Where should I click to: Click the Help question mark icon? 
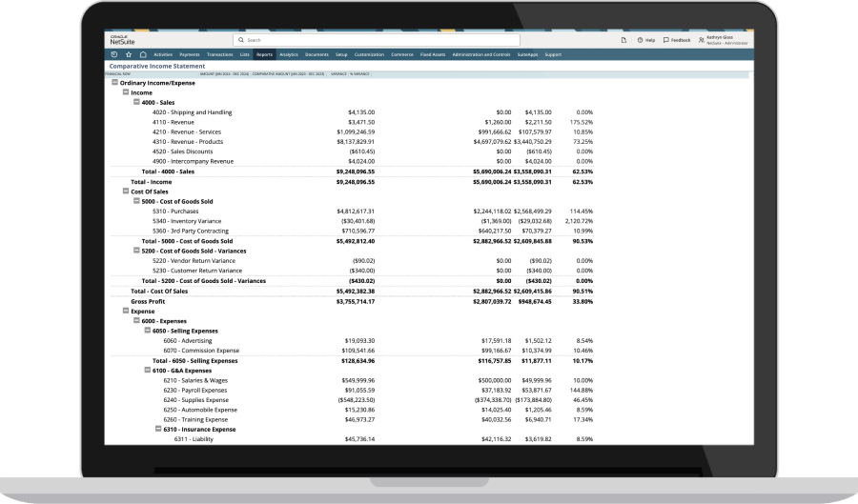coord(642,40)
